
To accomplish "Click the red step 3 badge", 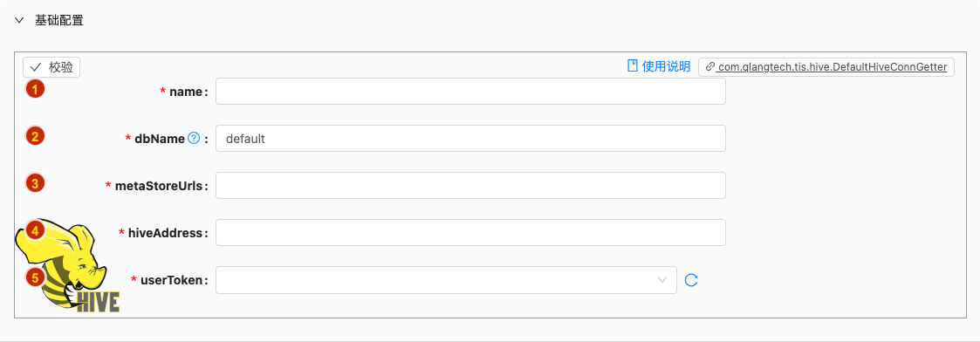I will [35, 183].
